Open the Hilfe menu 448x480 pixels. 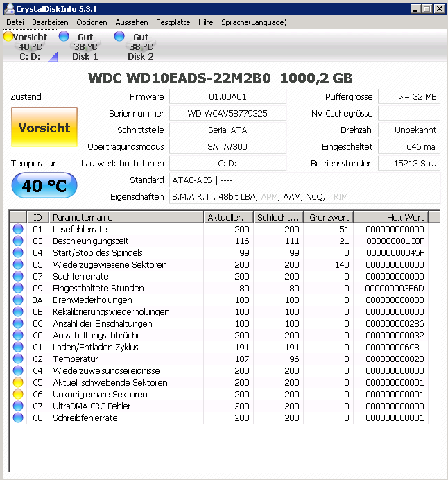pos(206,22)
